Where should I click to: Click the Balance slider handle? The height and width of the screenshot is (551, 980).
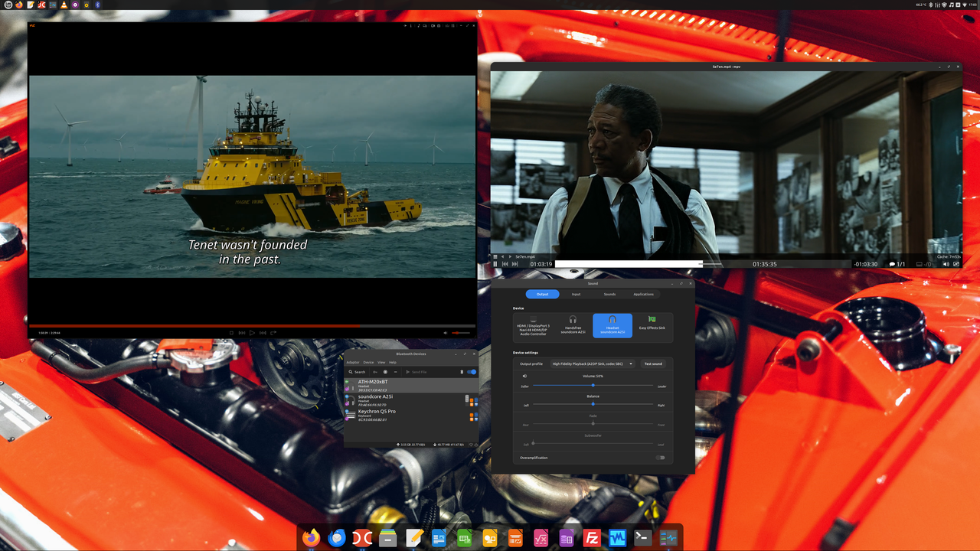[x=593, y=404]
